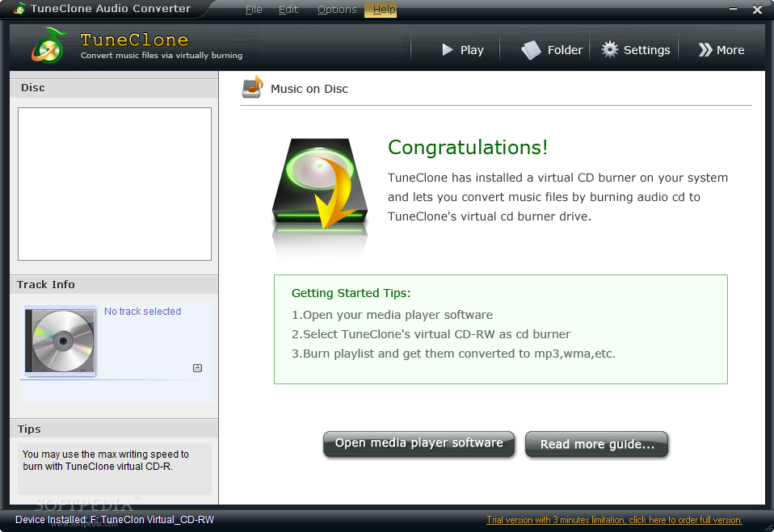
Task: Click the Tips panel header
Action: point(114,429)
